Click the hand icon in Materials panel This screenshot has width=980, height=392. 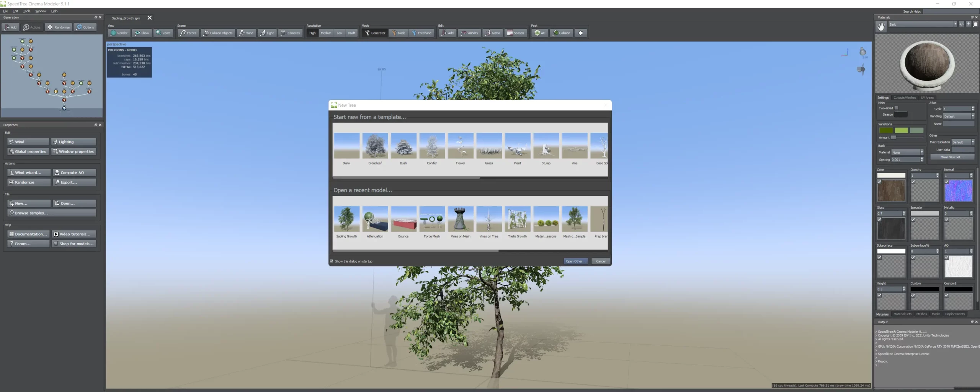tap(881, 26)
